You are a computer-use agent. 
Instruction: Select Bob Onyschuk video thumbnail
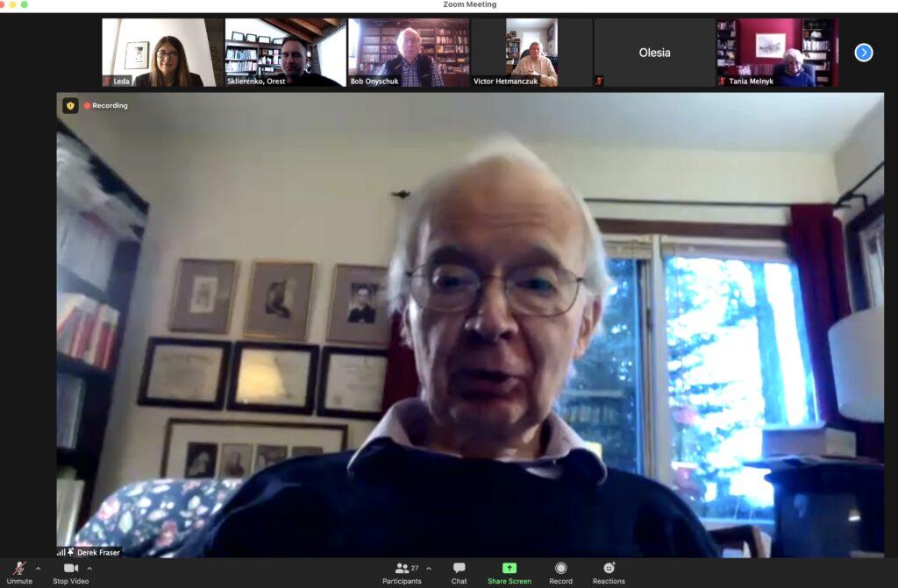click(409, 53)
